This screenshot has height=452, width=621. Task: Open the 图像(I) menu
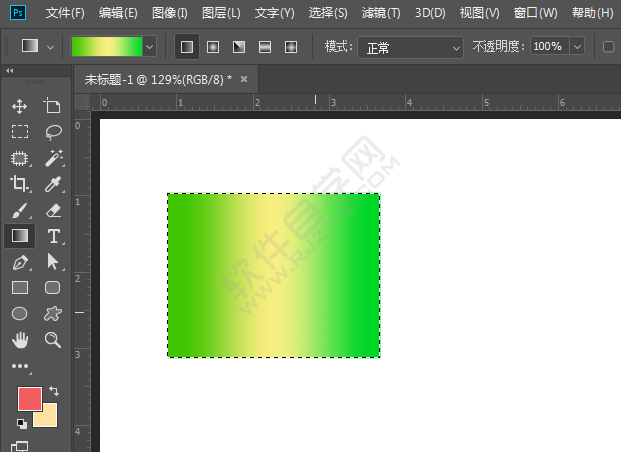pyautogui.click(x=170, y=13)
